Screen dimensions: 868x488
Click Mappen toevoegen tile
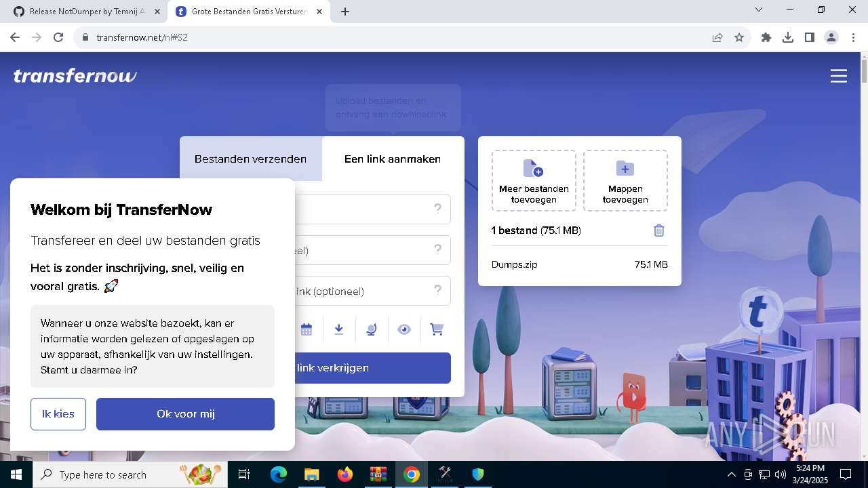point(625,180)
